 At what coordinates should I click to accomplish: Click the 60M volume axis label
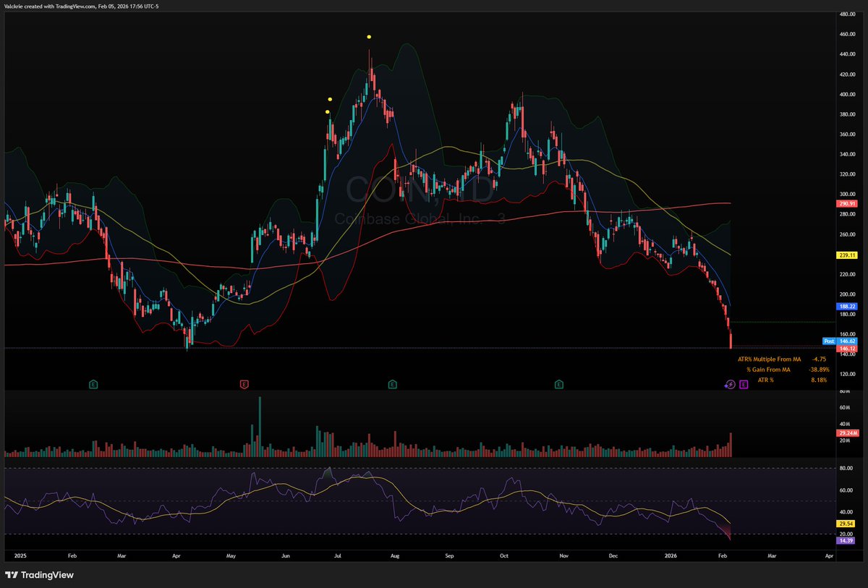[843, 407]
